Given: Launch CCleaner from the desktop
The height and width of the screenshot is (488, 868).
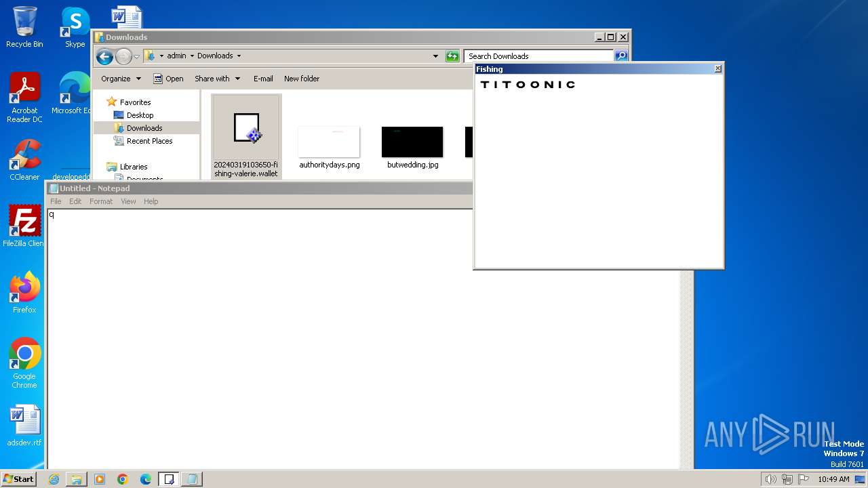Looking at the screenshot, I should point(24,160).
